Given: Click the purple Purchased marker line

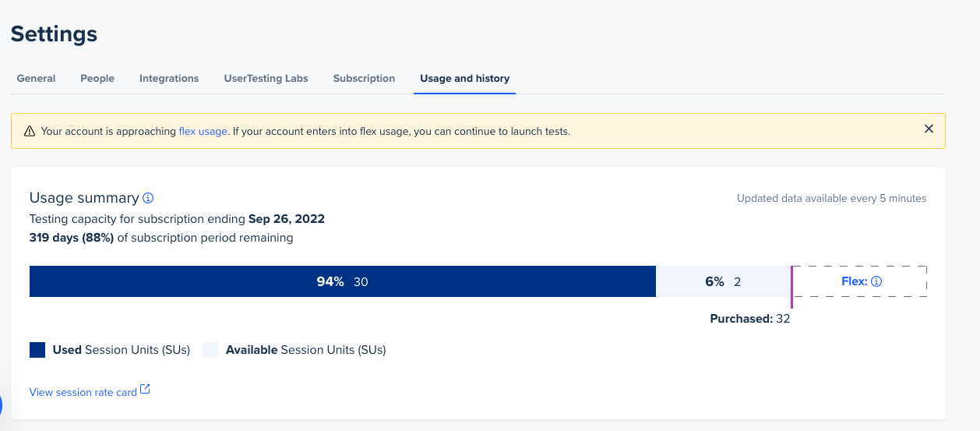Looking at the screenshot, I should coord(791,287).
